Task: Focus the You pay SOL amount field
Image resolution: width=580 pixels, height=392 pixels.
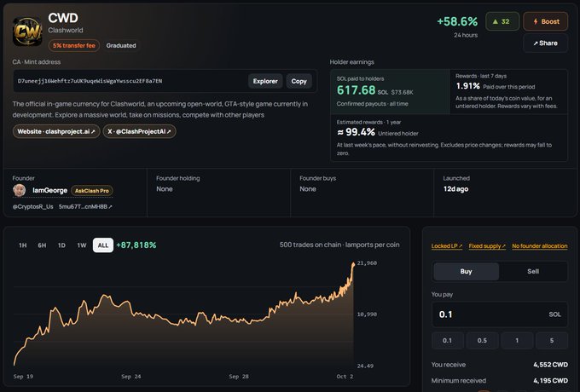Action: pos(500,314)
